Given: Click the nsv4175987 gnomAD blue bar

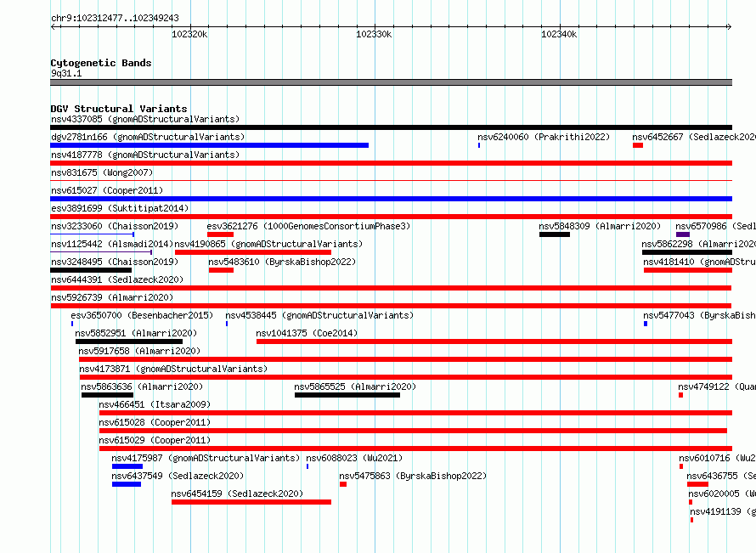Looking at the screenshot, I should pos(127,466).
